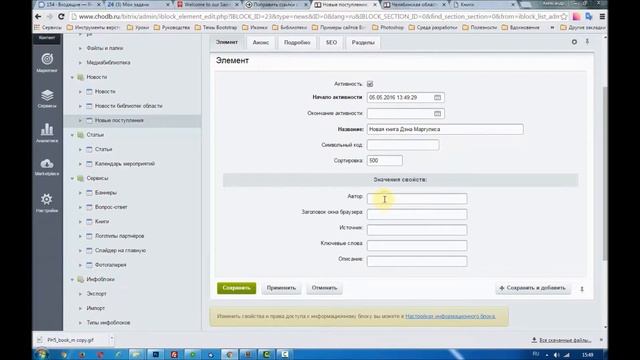The image size is (640, 360).
Task: Click the Сортировка input field
Action: pos(384,161)
